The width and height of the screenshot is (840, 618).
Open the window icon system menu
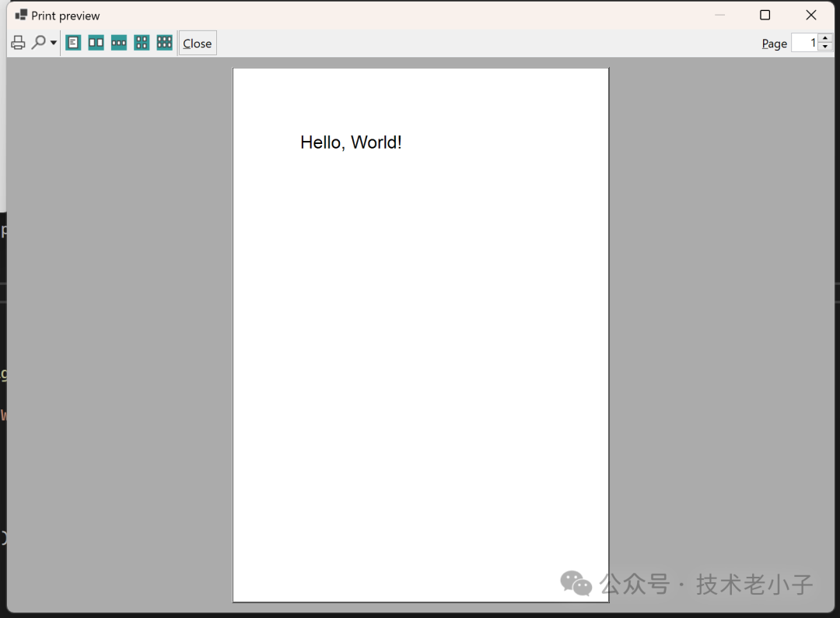(21, 15)
